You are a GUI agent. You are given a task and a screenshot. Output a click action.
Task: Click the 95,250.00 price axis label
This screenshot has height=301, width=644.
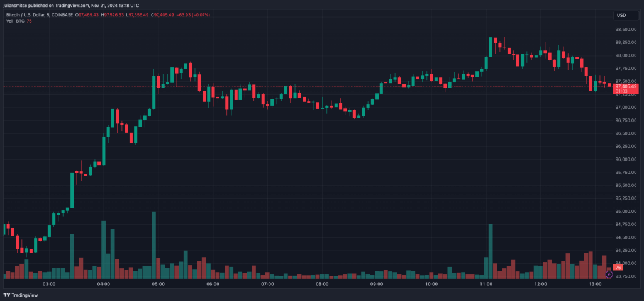point(626,198)
